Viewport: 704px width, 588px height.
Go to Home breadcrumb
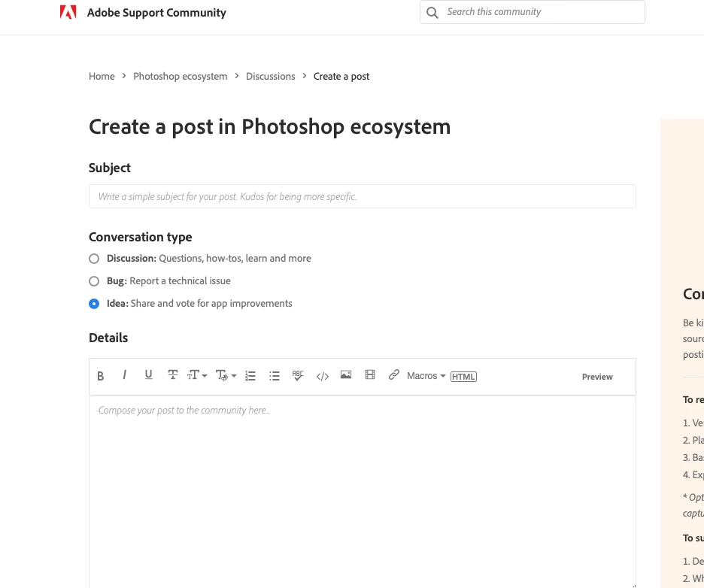(102, 76)
